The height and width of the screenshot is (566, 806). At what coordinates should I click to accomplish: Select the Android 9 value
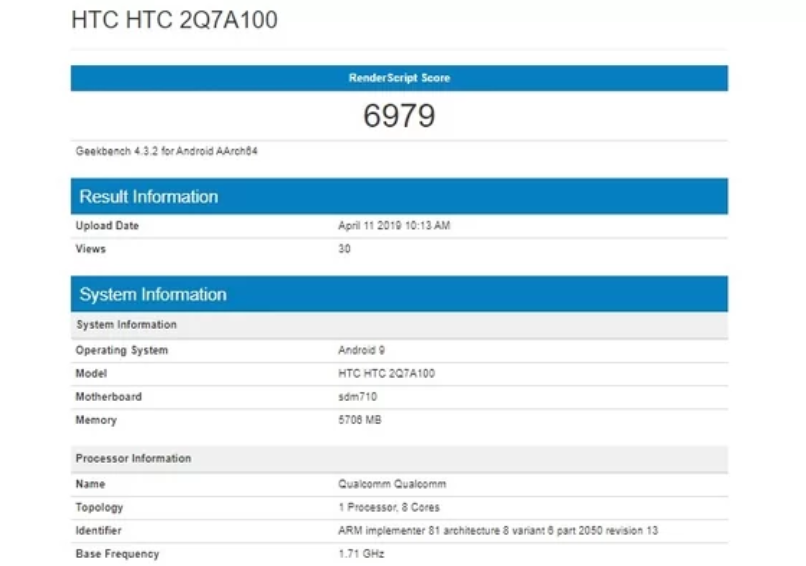pos(361,351)
